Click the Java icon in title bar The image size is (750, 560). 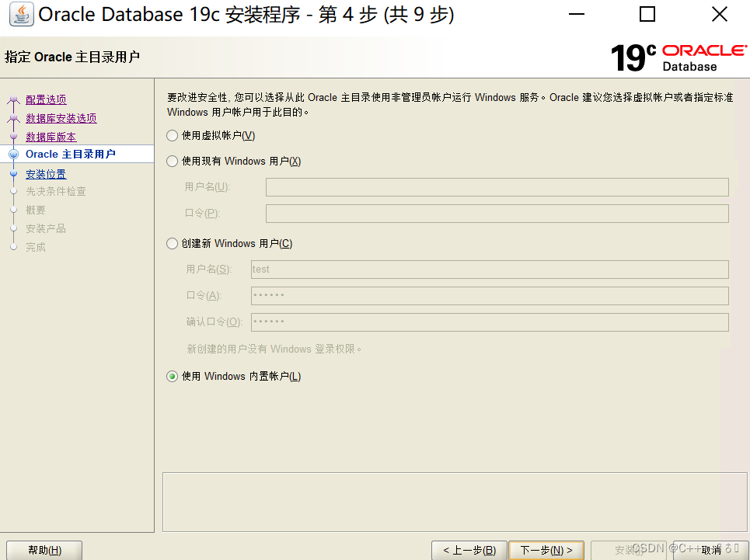pos(22,14)
